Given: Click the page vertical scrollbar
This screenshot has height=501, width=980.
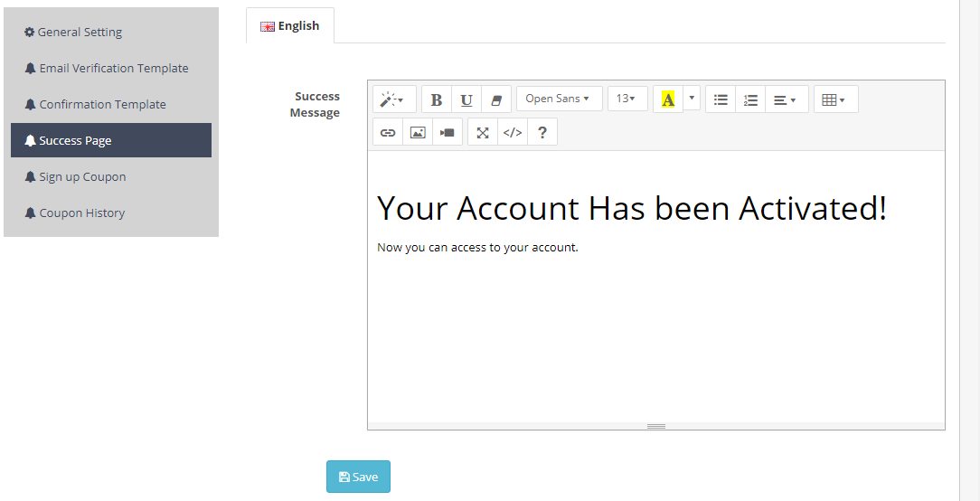Looking at the screenshot, I should [x=969, y=250].
